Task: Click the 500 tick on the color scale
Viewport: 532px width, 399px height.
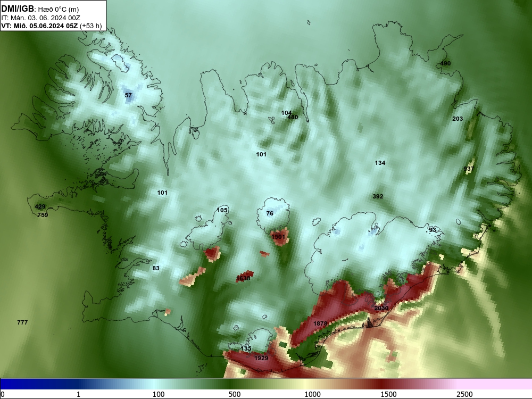Action: click(235, 394)
